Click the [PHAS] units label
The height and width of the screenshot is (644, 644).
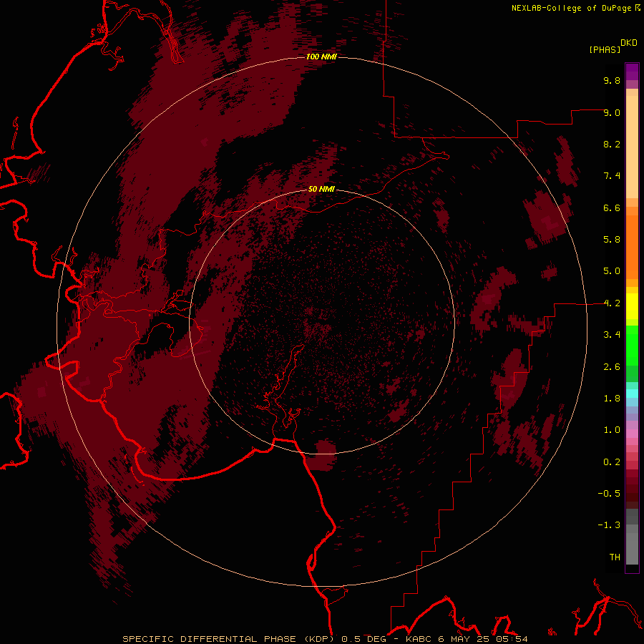605,49
